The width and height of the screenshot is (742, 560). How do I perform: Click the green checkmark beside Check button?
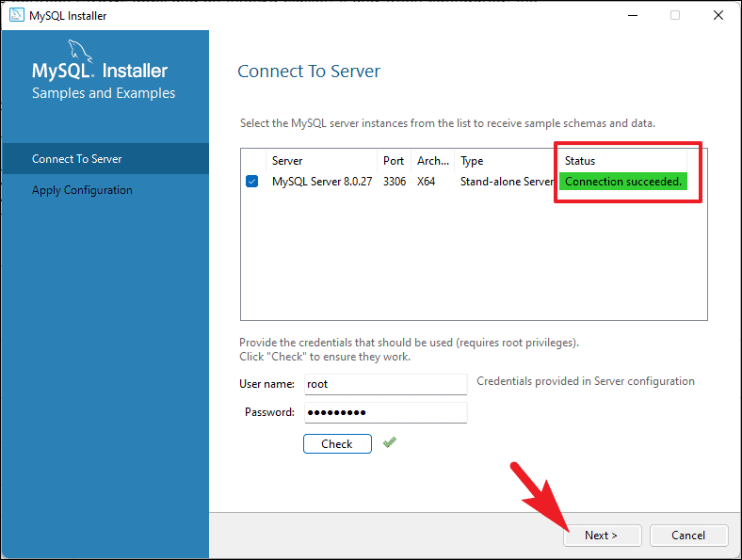tap(390, 442)
